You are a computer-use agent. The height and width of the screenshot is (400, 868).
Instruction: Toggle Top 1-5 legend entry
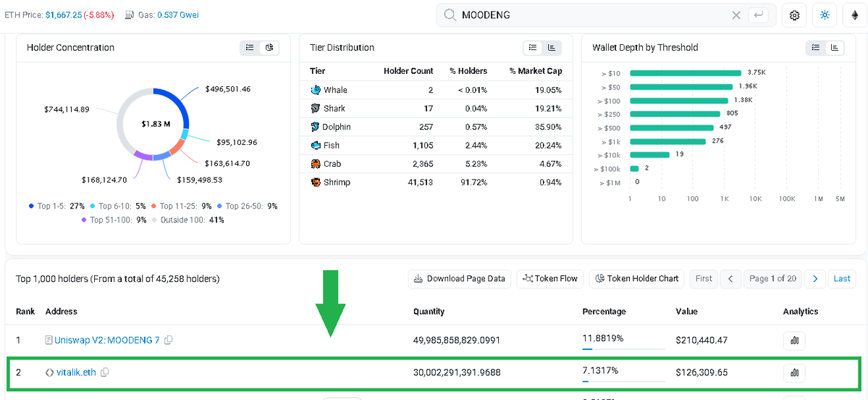coord(56,206)
